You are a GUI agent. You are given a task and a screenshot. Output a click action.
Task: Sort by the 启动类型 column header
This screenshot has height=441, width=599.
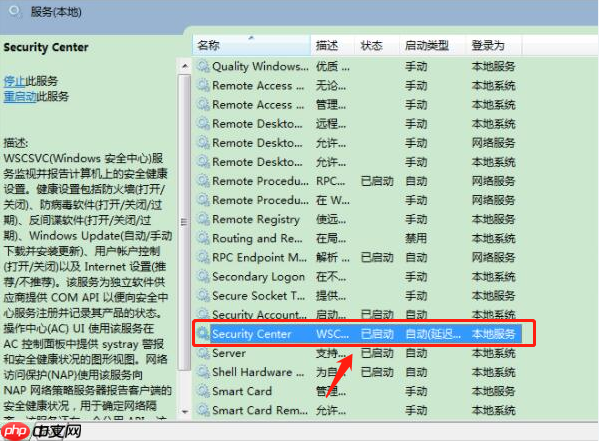tap(432, 45)
